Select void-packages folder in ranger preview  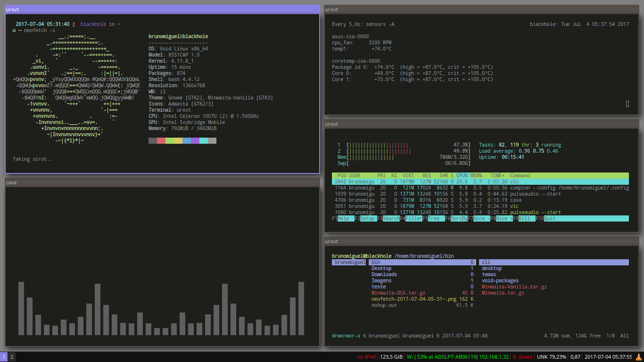click(x=500, y=280)
